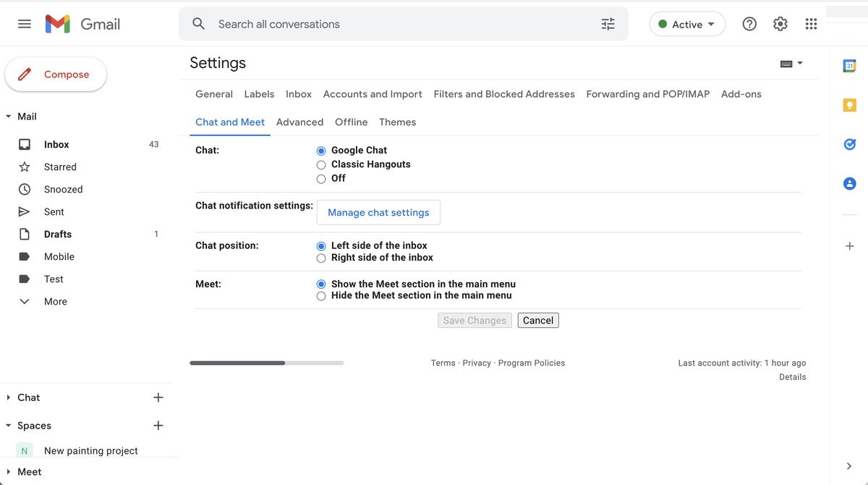Click the Gmail logo
The width and height of the screenshot is (868, 485).
coord(82,24)
